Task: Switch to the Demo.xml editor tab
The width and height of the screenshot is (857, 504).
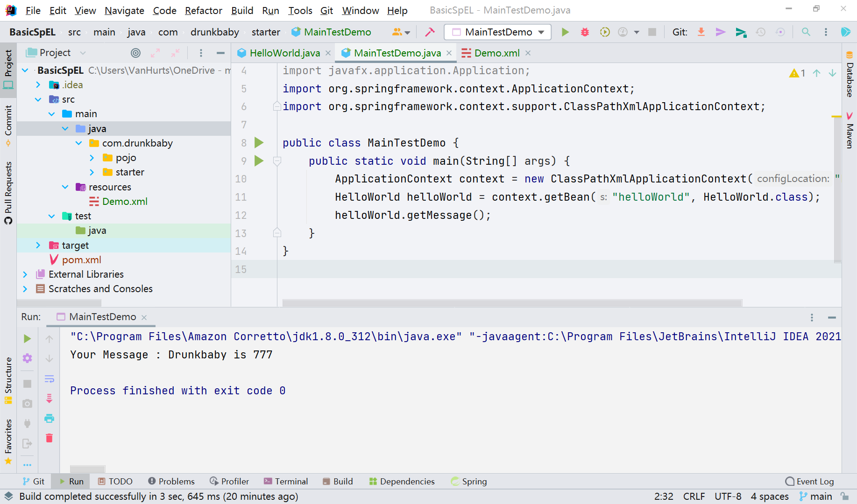Action: tap(496, 53)
